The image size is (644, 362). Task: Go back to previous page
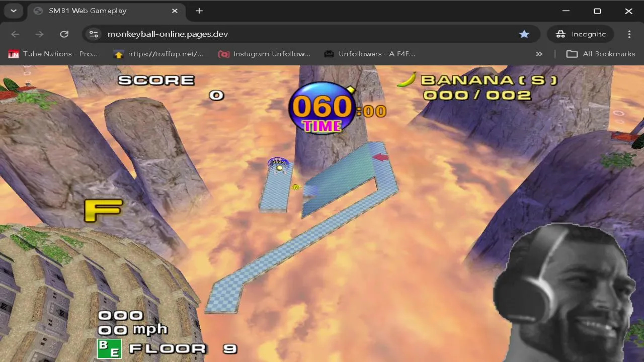(x=15, y=34)
